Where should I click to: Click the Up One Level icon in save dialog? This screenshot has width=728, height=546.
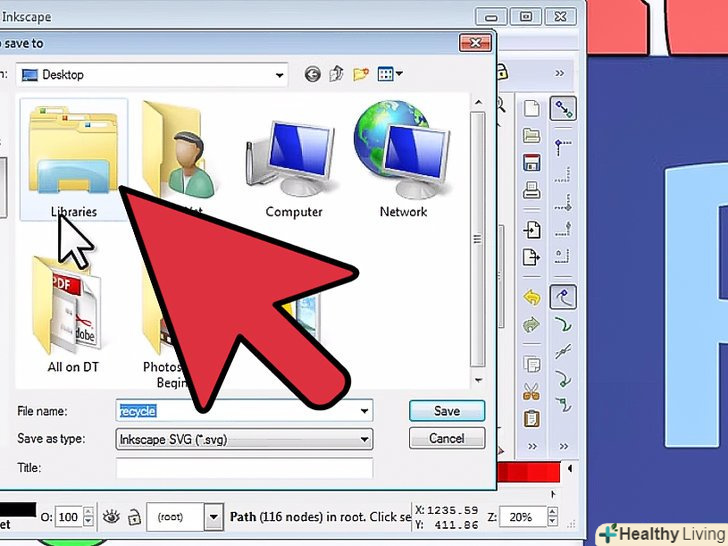[x=336, y=74]
